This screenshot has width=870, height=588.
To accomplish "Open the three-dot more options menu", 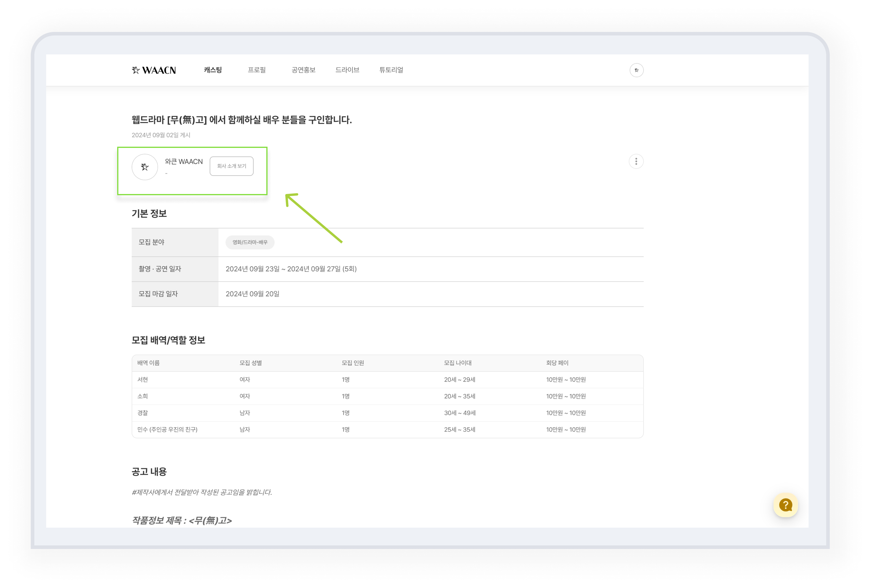I will 636,161.
